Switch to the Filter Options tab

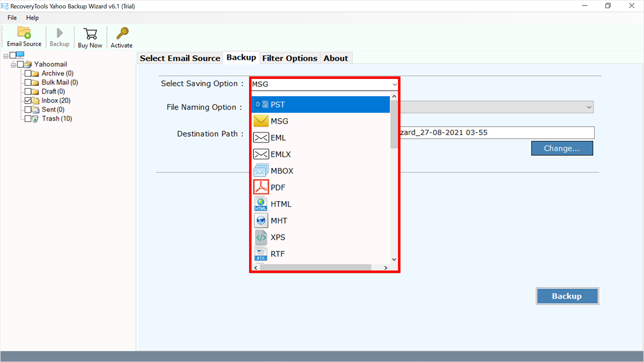click(x=289, y=58)
